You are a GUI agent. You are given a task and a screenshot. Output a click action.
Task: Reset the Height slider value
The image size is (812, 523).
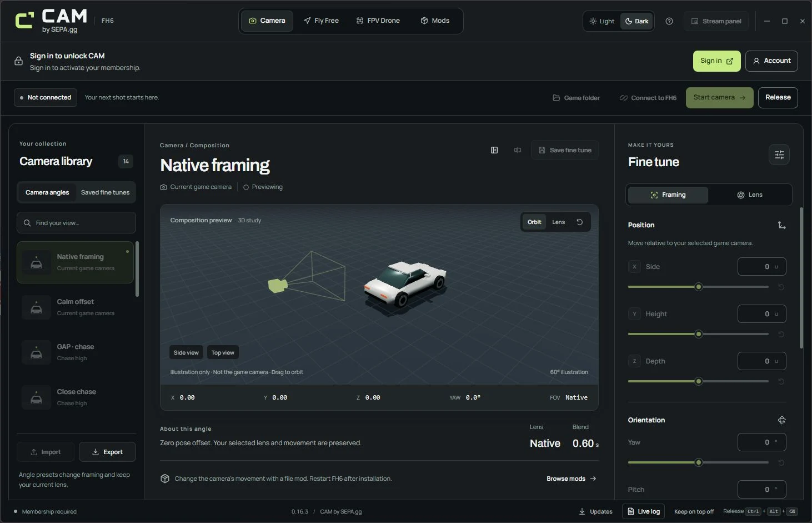781,334
